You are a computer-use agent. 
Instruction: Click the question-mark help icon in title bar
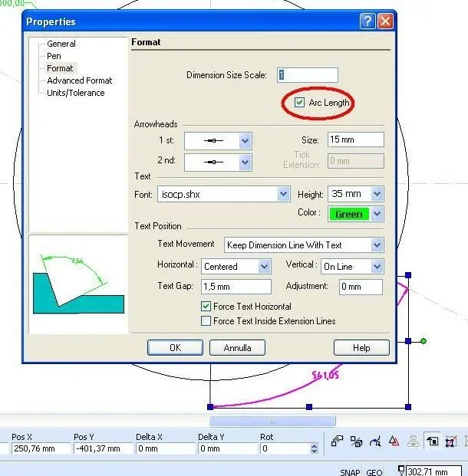click(367, 21)
